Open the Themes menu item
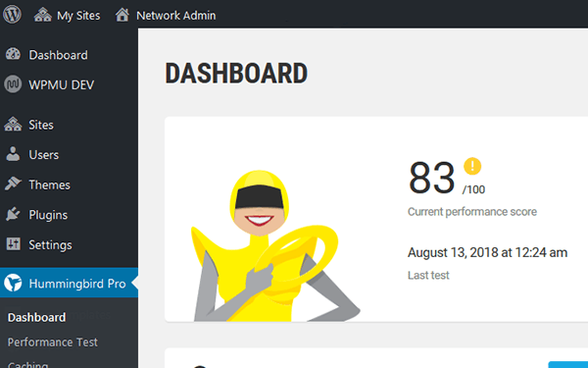Viewport: 588px width, 368px height. 49,184
